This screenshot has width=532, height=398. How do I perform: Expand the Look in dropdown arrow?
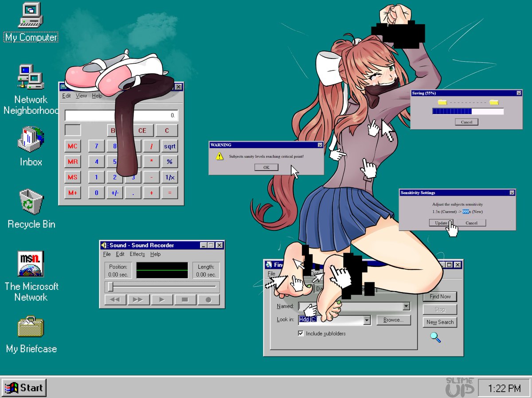[x=367, y=320]
